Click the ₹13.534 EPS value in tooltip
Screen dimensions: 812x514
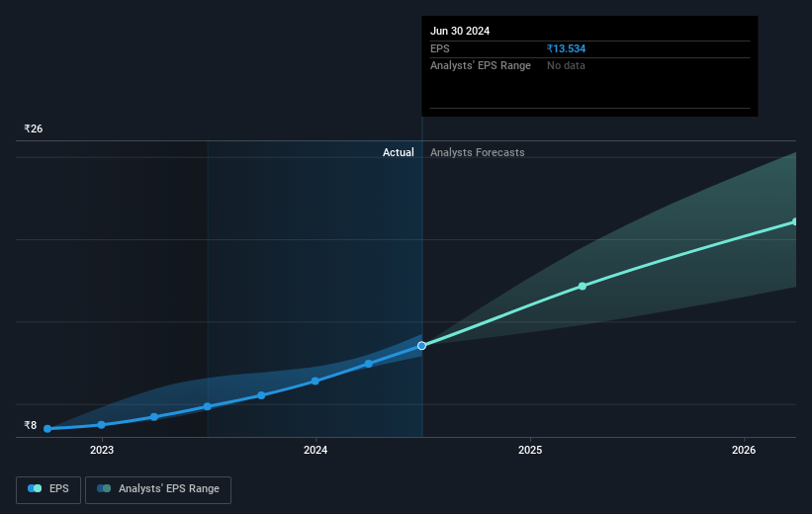(566, 48)
